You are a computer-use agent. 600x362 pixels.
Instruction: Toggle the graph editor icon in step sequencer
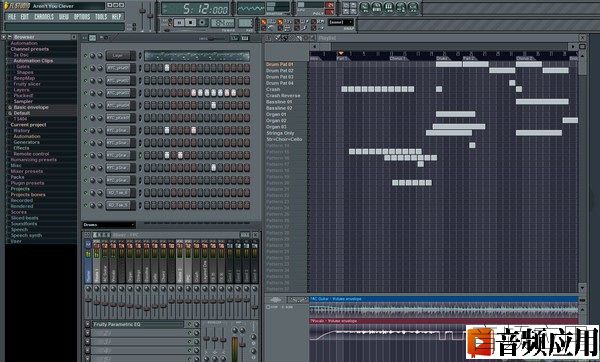point(234,38)
